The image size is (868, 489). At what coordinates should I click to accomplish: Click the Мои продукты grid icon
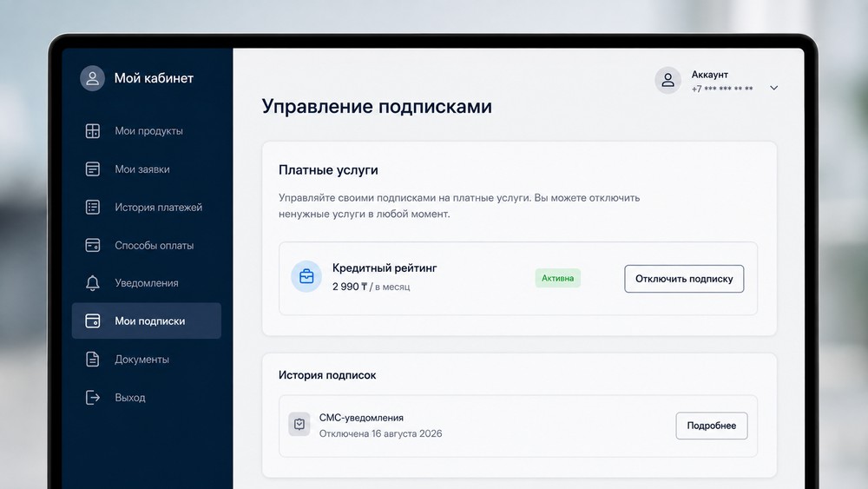coord(93,130)
